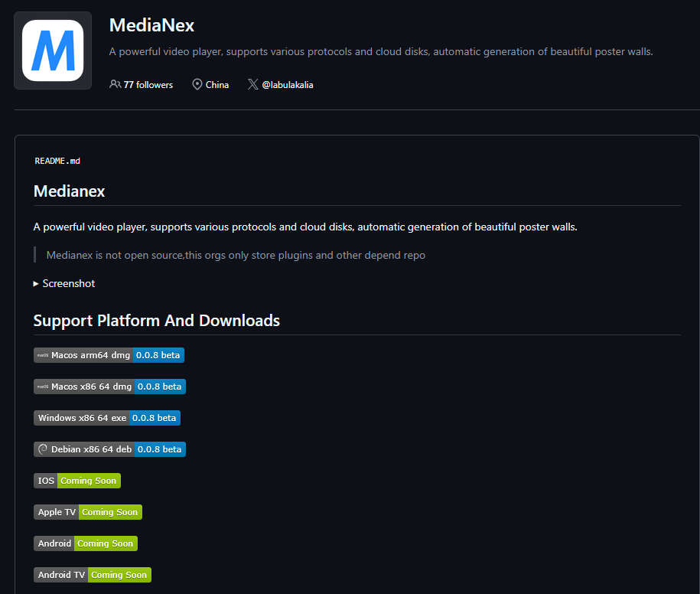
Task: Open the @labulakalia profile link
Action: coord(288,85)
